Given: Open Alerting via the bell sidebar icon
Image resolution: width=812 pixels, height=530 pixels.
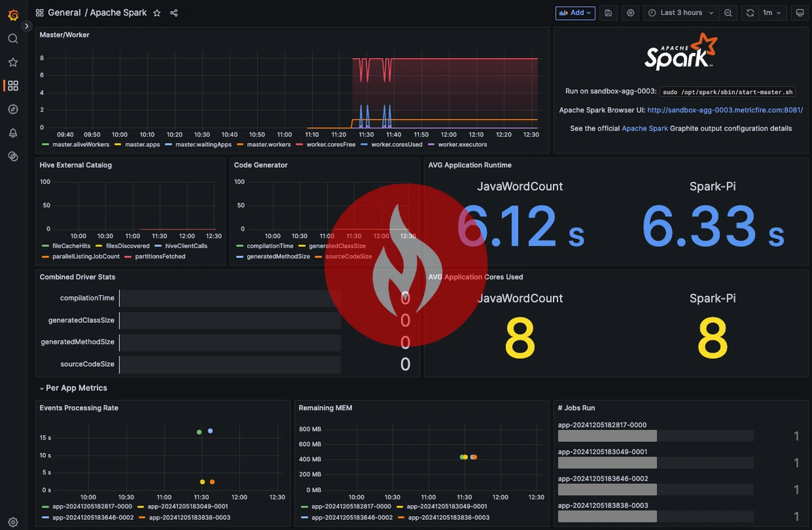Looking at the screenshot, I should [x=14, y=133].
